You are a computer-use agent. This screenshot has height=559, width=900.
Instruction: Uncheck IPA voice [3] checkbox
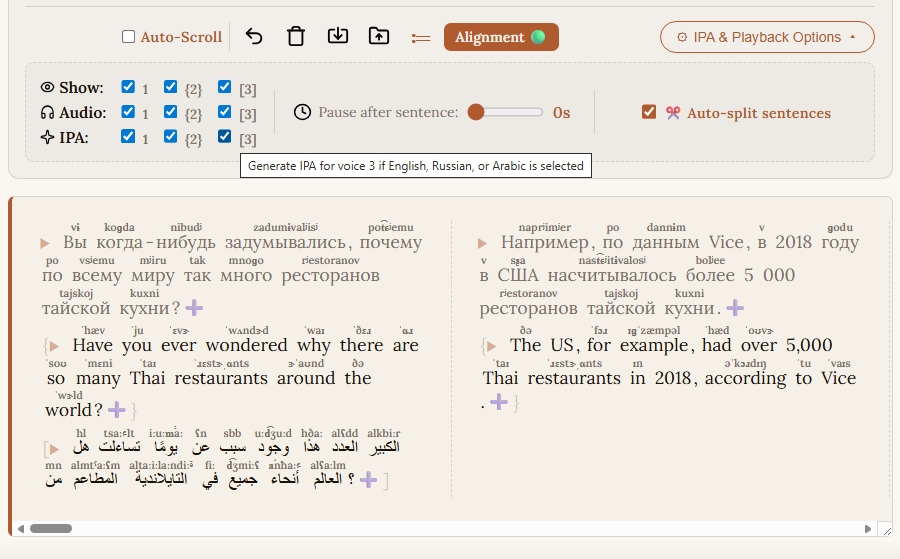pos(224,136)
